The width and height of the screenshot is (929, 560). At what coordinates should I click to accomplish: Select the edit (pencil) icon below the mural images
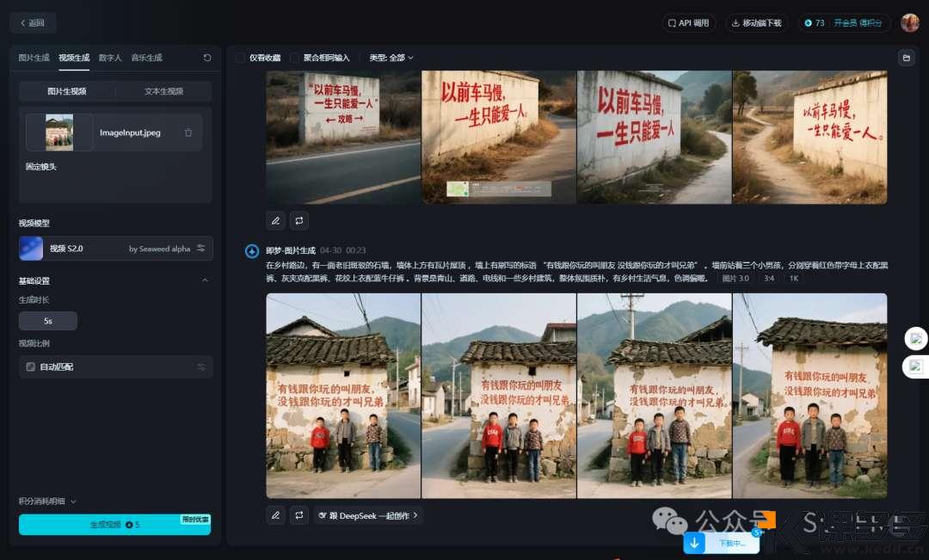(275, 220)
